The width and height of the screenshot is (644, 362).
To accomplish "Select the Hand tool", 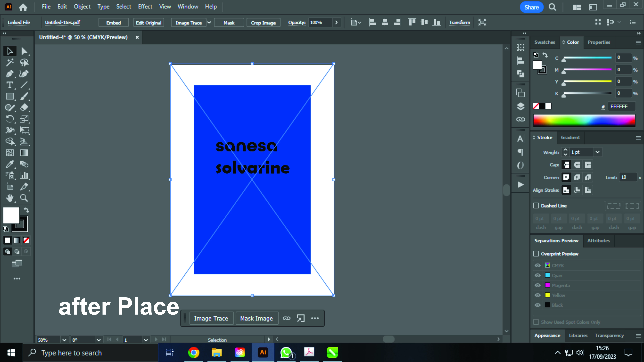I will pyautogui.click(x=10, y=198).
